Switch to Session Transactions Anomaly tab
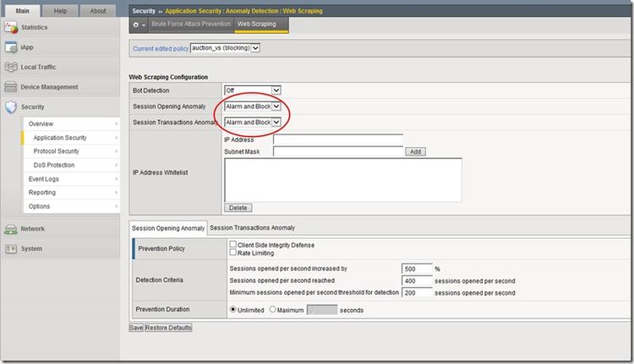This screenshot has width=634, height=364. [x=252, y=228]
